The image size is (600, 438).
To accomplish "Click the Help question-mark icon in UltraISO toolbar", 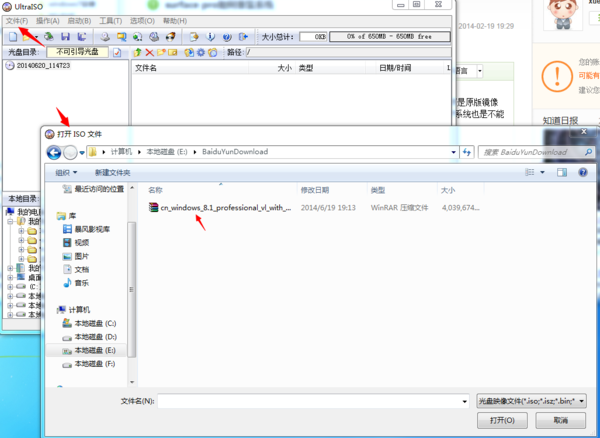I will [227, 37].
